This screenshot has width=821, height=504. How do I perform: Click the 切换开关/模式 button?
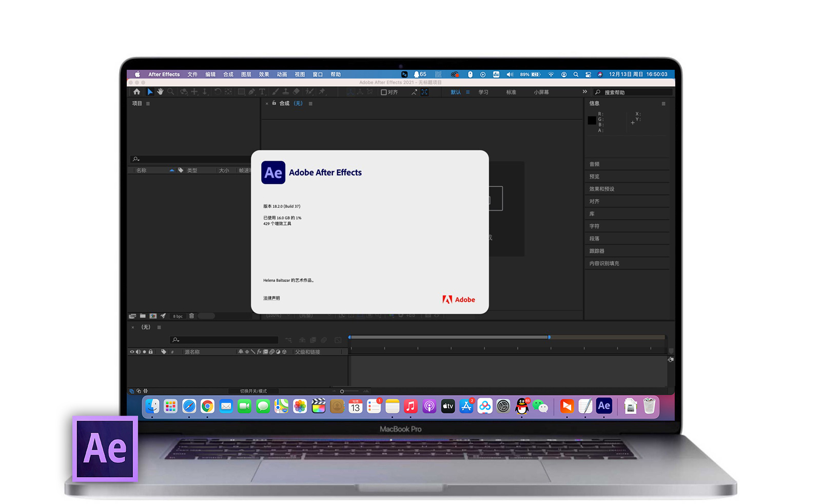click(253, 391)
